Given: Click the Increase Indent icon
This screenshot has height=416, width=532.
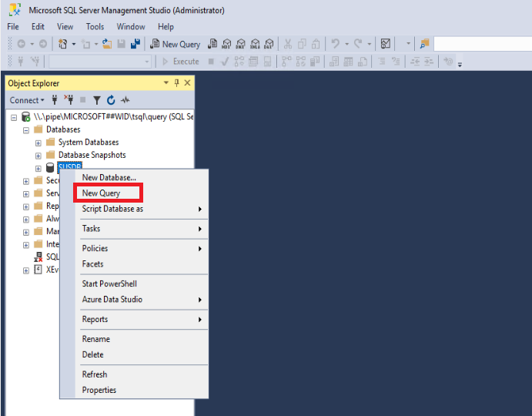Looking at the screenshot, I should (x=429, y=62).
